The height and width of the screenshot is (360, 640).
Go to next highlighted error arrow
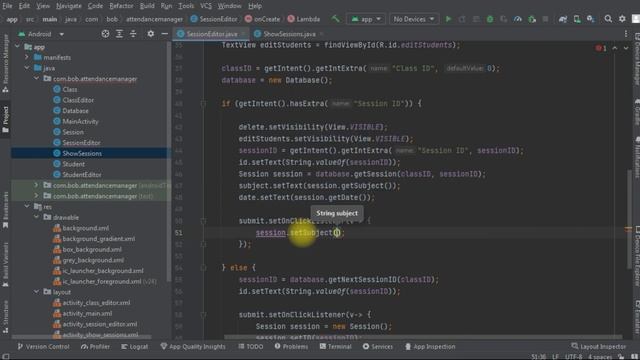(x=626, y=48)
